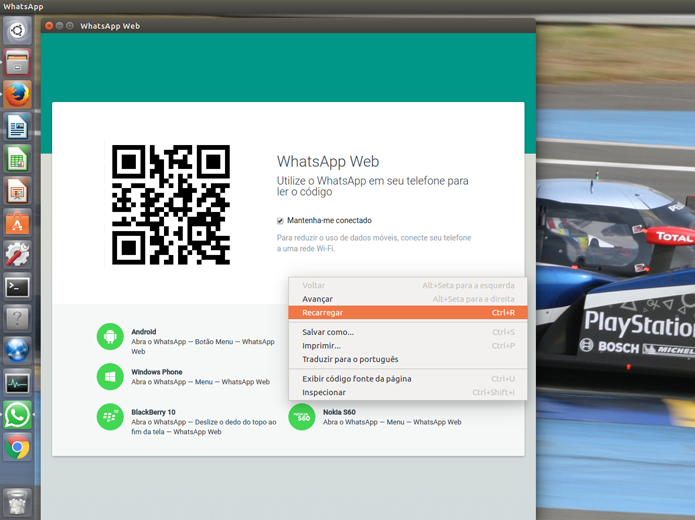Select Imprimir... in context menu
695x520 pixels.
(x=408, y=346)
